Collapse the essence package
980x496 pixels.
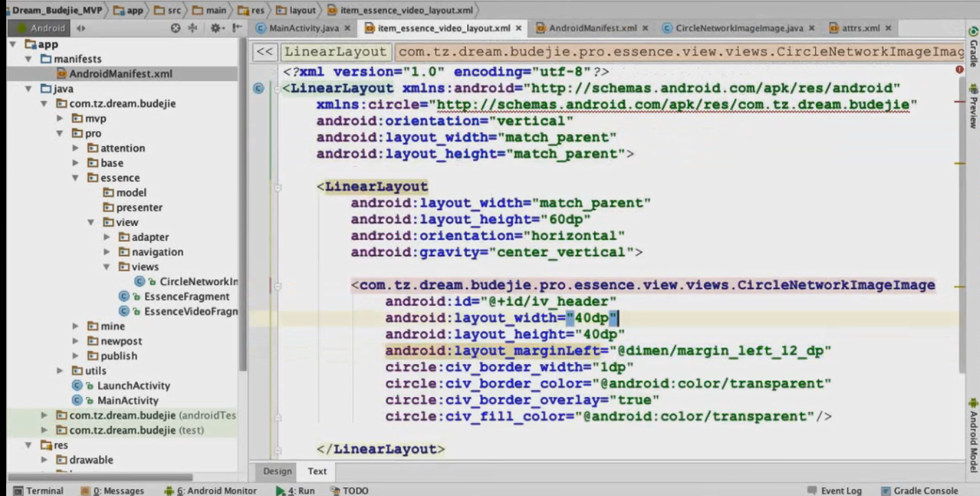pyautogui.click(x=76, y=178)
